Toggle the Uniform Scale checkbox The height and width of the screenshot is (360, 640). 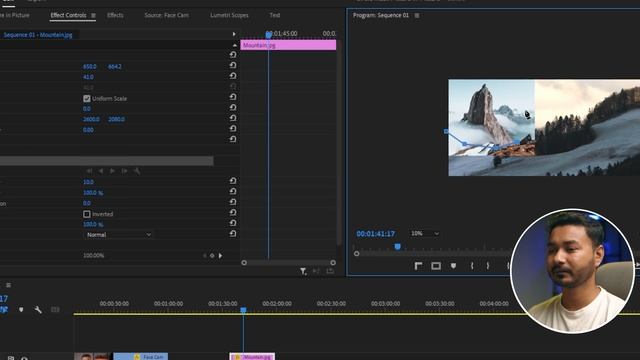[87, 98]
